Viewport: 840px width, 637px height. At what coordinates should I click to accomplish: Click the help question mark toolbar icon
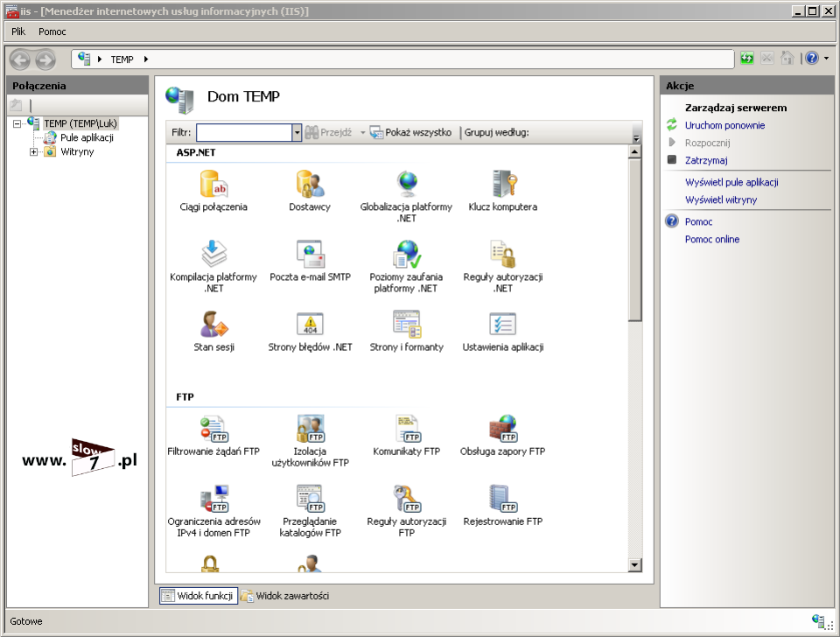[812, 58]
